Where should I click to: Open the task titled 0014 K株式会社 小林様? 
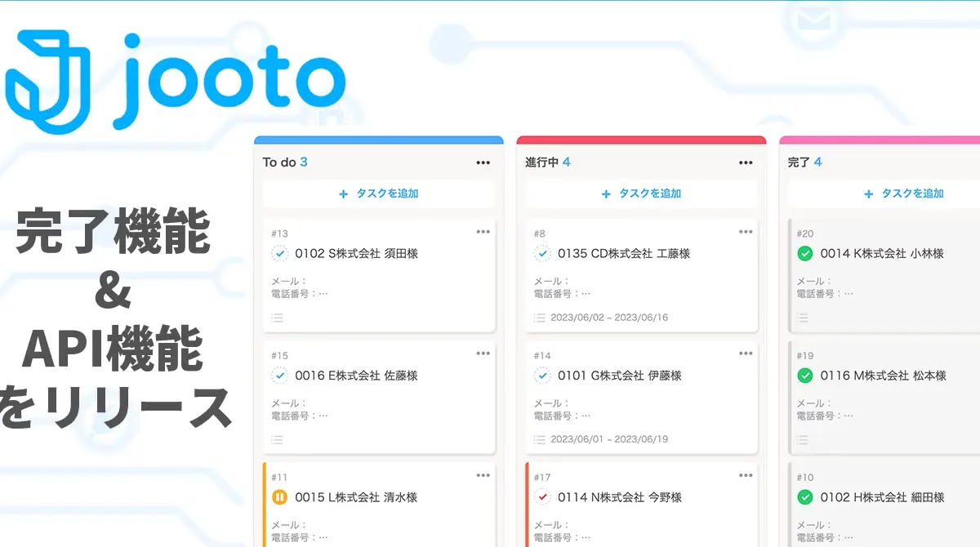(x=882, y=254)
